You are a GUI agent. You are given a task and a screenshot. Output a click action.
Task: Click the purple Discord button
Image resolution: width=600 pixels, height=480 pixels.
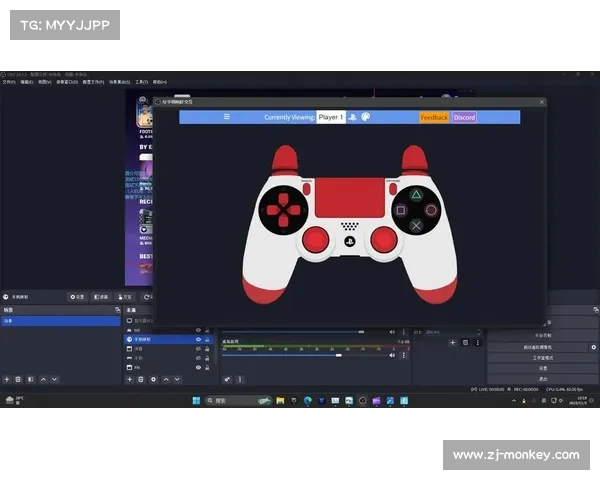point(464,118)
